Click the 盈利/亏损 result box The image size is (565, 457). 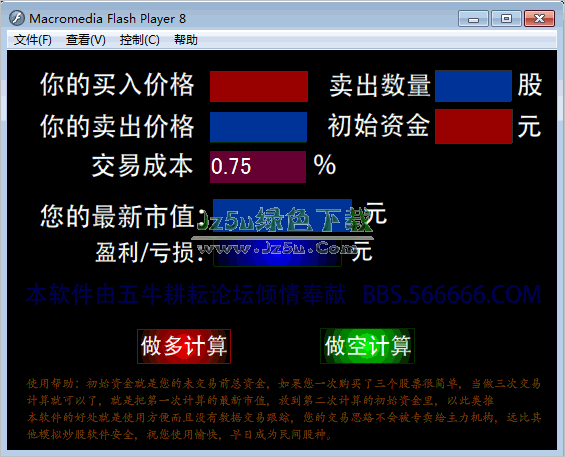(277, 252)
